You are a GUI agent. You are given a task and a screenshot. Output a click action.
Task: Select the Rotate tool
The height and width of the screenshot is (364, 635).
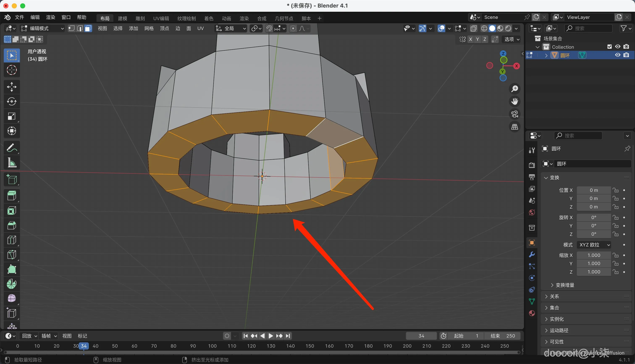pos(12,102)
